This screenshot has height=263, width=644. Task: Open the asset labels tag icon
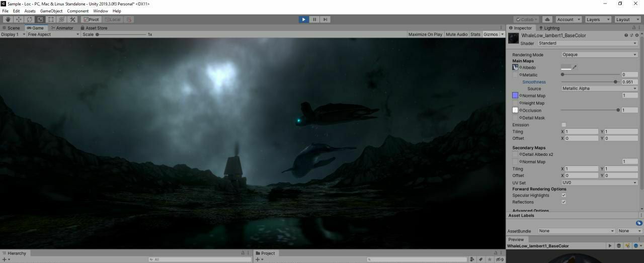639,223
